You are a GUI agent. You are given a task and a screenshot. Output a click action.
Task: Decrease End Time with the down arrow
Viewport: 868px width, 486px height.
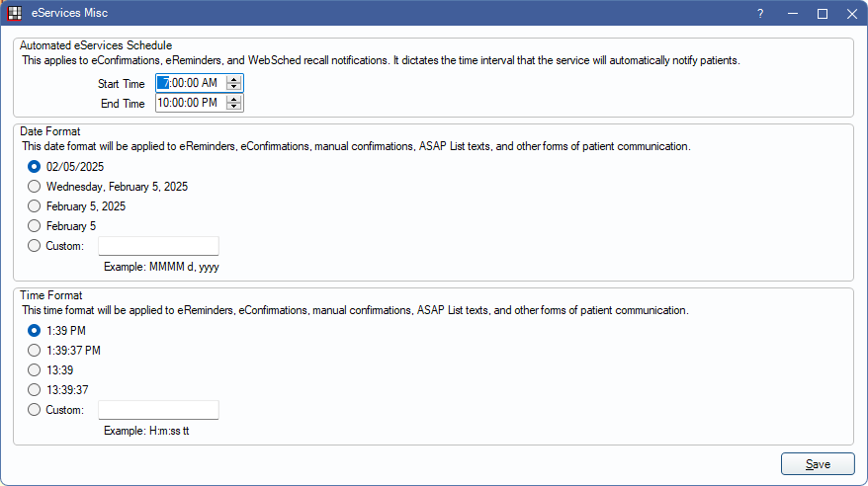(233, 108)
